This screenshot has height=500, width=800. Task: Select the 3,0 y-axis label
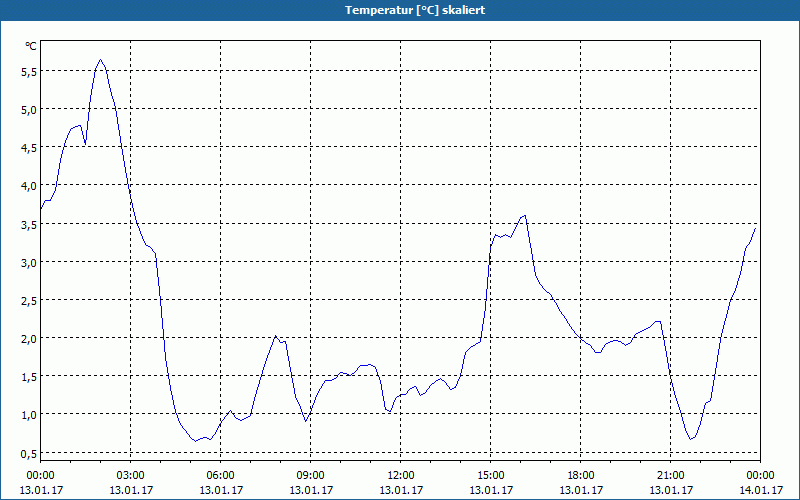click(29, 263)
